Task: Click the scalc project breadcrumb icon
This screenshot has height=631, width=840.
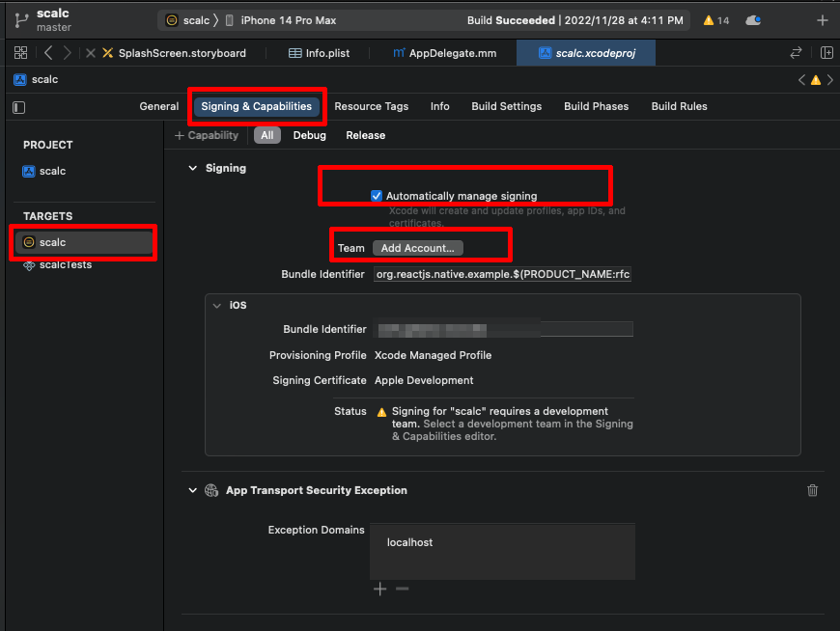Action: (x=20, y=80)
